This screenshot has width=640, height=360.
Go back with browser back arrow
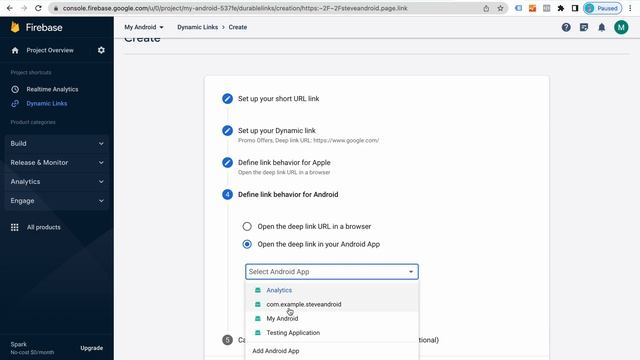coord(10,8)
